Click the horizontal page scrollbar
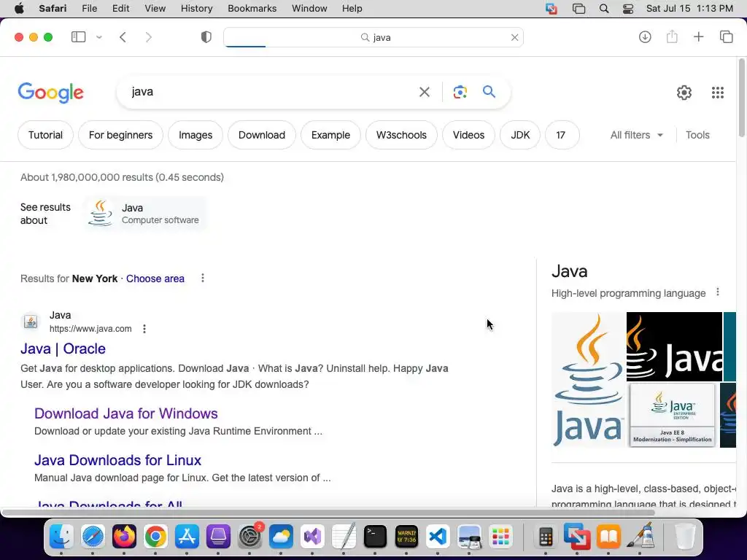Viewport: 747px width, 560px height. [x=329, y=513]
